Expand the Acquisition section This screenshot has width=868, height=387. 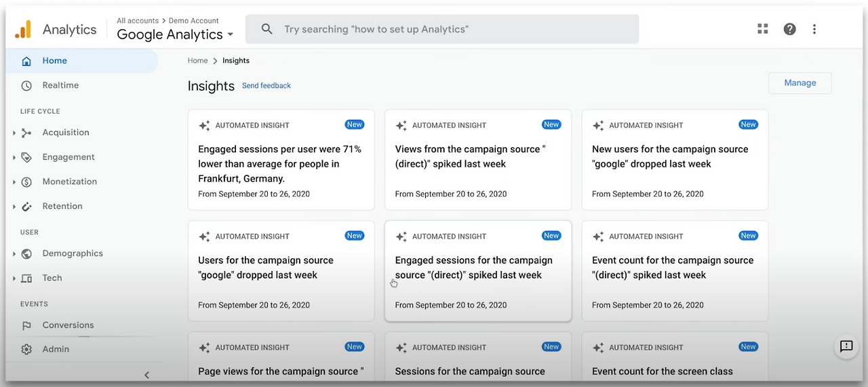click(14, 133)
